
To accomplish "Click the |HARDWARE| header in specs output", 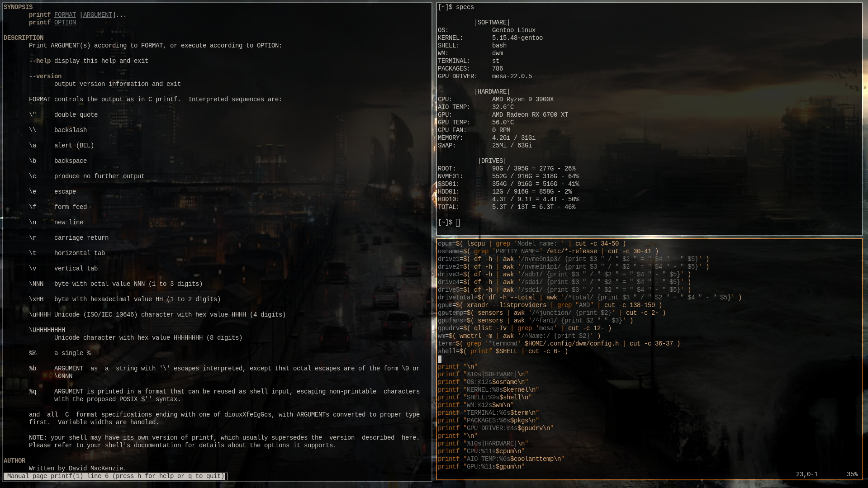I will [492, 92].
